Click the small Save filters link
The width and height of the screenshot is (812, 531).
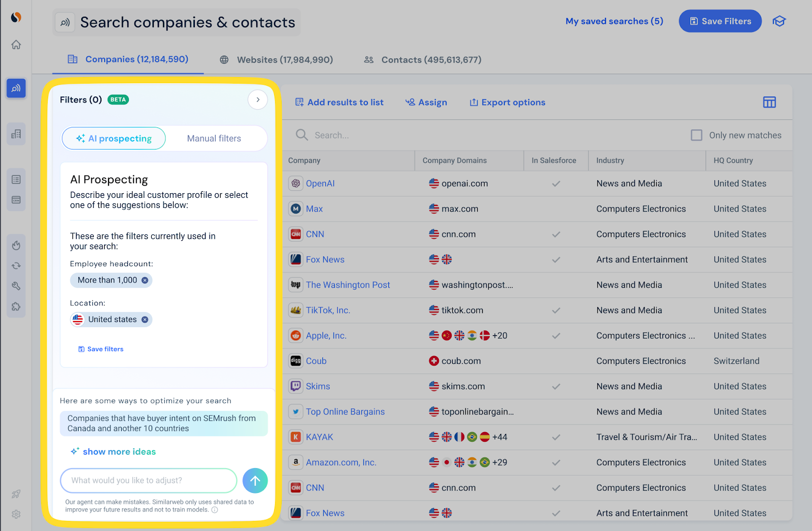pyautogui.click(x=101, y=349)
